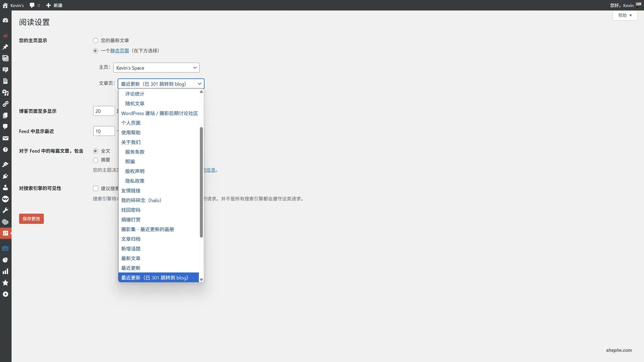Screen dimensions: 644x362
Task: Open the 静态页面 link
Action: (119, 51)
